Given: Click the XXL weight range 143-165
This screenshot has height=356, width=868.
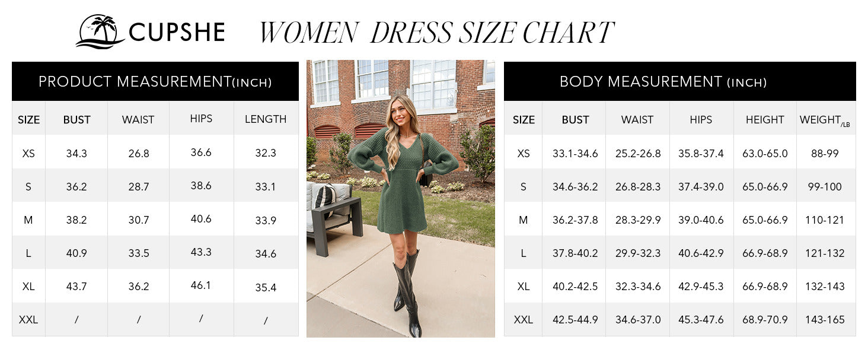Looking at the screenshot, I should pos(825,320).
